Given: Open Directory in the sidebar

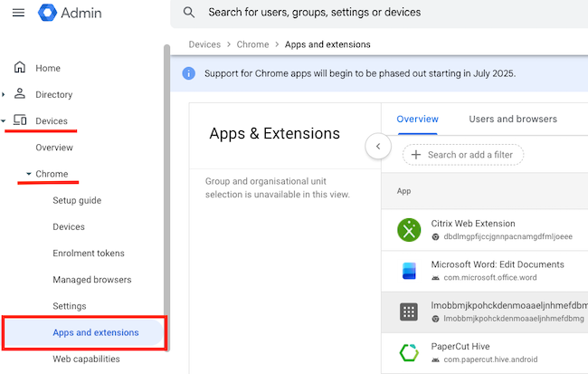Looking at the screenshot, I should (x=54, y=94).
